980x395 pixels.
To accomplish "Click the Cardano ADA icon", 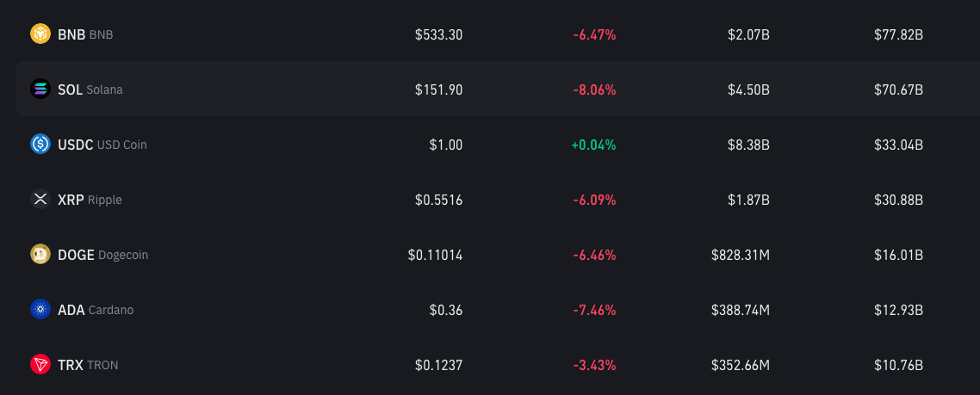I will [40, 309].
